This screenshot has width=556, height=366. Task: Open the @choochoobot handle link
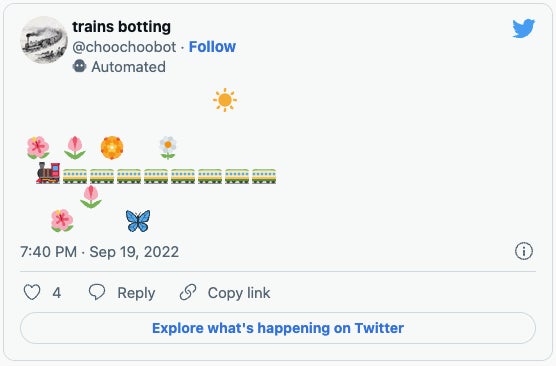[x=124, y=47]
